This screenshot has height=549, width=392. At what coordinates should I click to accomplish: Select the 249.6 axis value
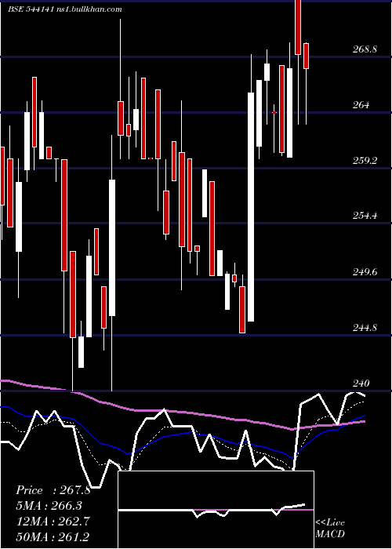point(365,271)
